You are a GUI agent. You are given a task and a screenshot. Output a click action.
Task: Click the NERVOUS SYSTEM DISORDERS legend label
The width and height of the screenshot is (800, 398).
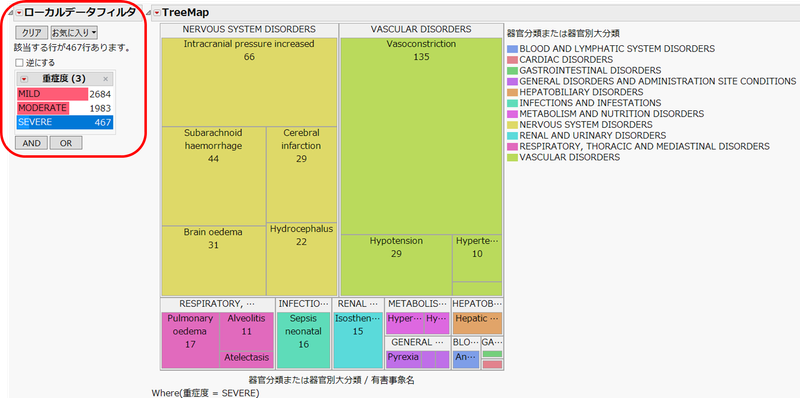(586, 125)
